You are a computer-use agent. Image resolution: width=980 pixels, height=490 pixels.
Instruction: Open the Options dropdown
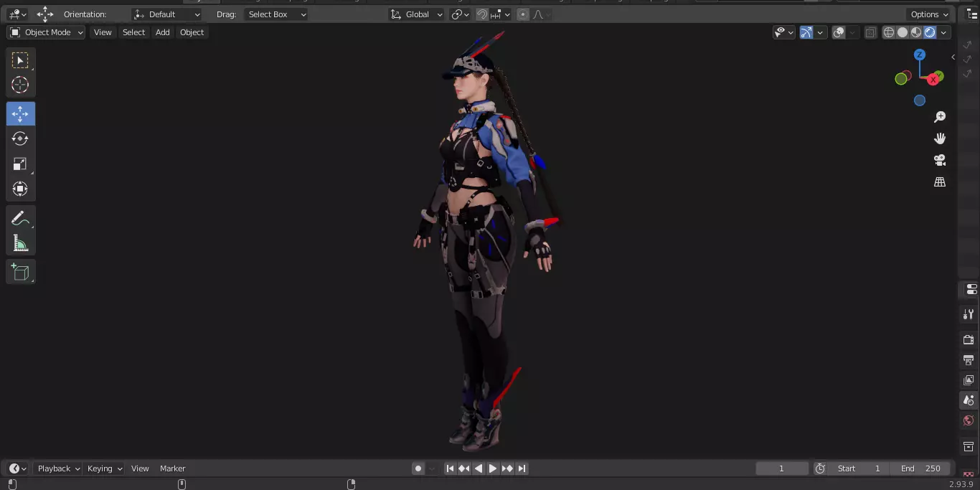coord(929,14)
